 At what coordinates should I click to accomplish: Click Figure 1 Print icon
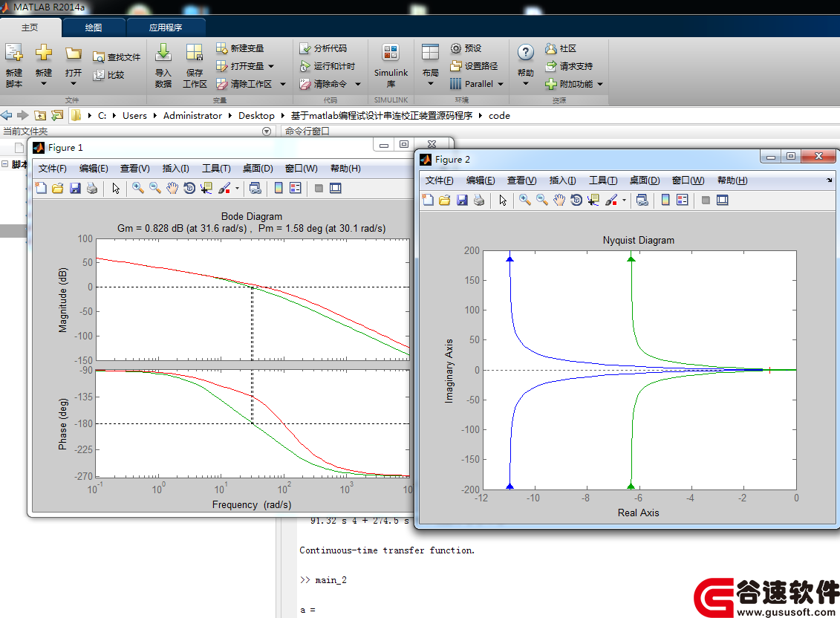coord(92,188)
